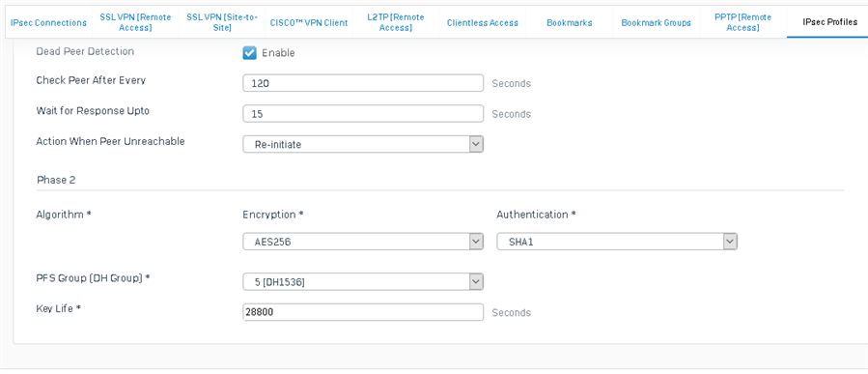The image size is (868, 374).
Task: Switch to the Bookmark Groups tab
Action: (656, 23)
